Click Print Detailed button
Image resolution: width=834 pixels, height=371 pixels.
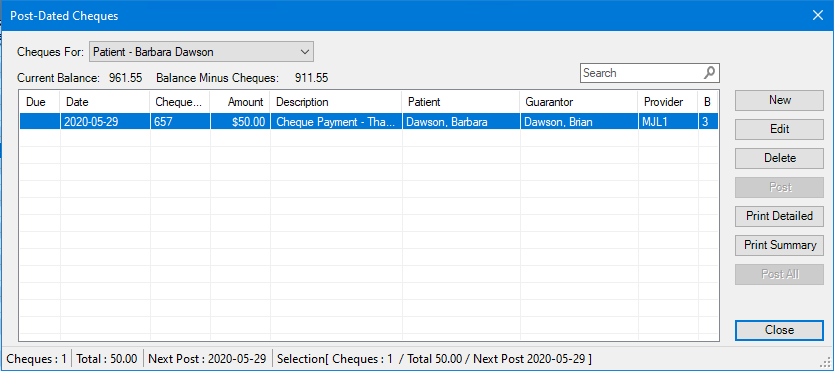coord(779,216)
